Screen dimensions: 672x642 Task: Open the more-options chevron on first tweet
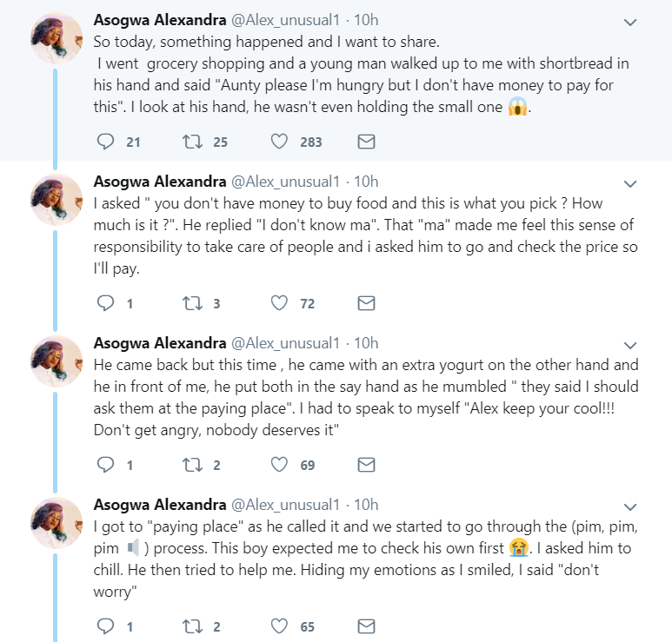tap(632, 22)
